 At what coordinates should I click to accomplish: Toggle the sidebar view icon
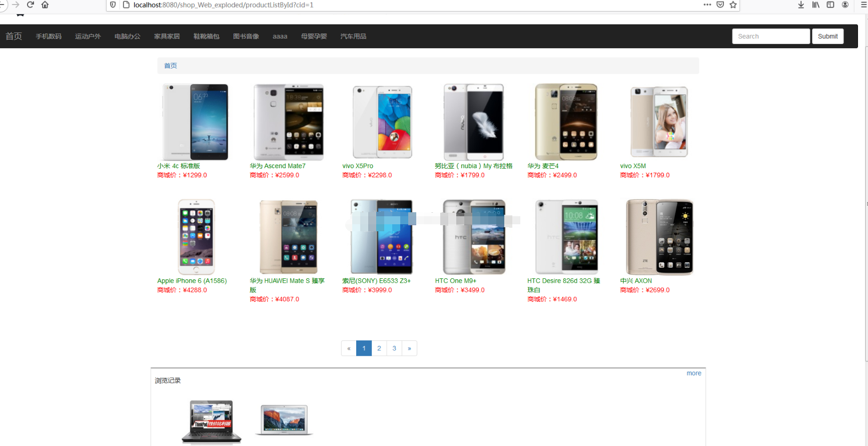pos(830,5)
